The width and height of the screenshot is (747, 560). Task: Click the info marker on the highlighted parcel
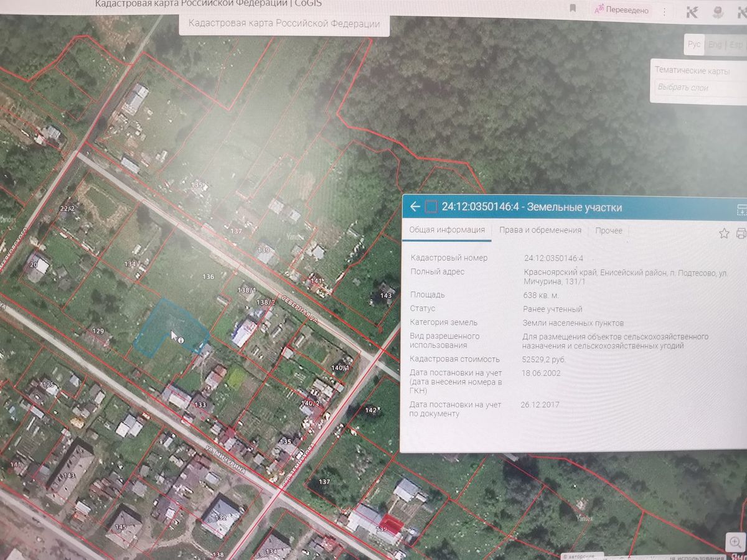click(181, 340)
